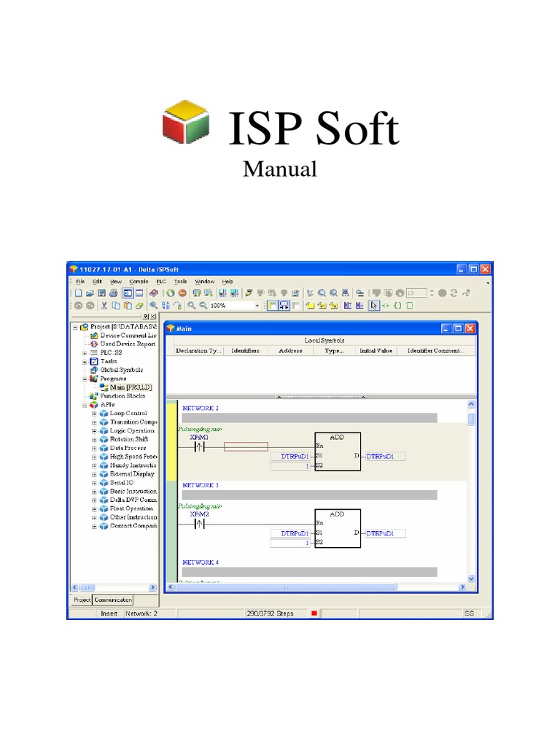This screenshot has height=747, width=560.
Task: Click the Print icon in toolbar
Action: (113, 293)
